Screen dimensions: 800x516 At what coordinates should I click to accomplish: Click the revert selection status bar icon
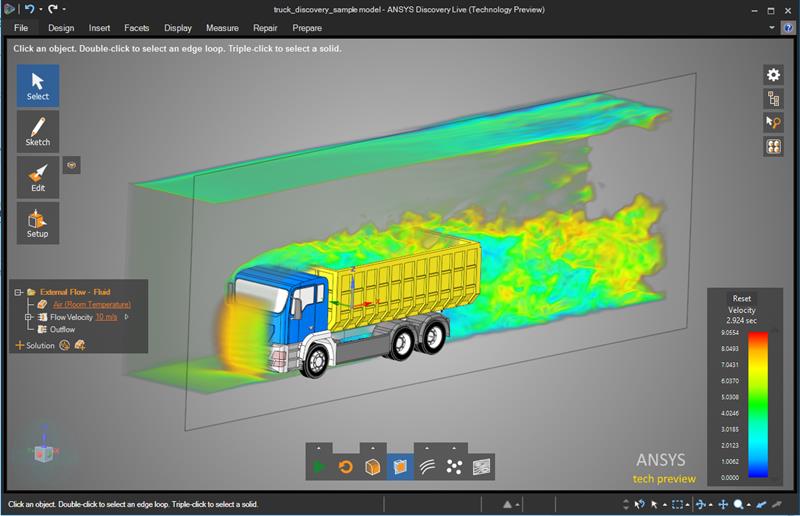pos(639,504)
